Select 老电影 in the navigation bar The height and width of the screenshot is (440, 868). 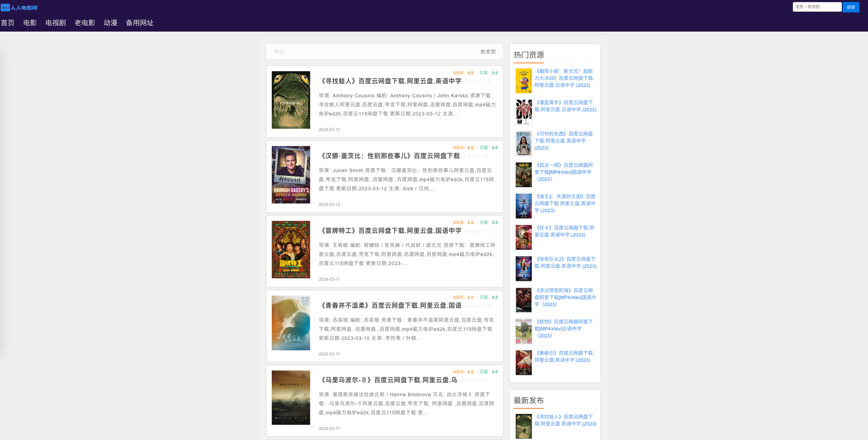85,23
